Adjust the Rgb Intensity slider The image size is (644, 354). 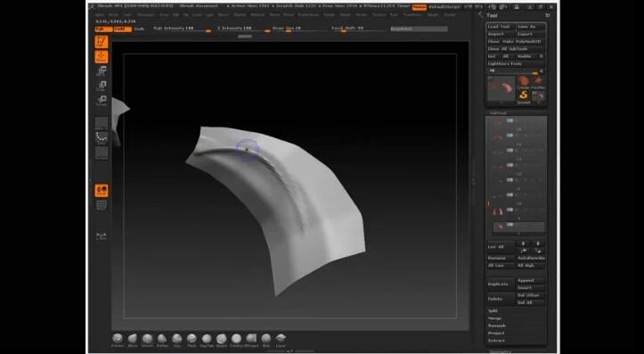(x=182, y=29)
